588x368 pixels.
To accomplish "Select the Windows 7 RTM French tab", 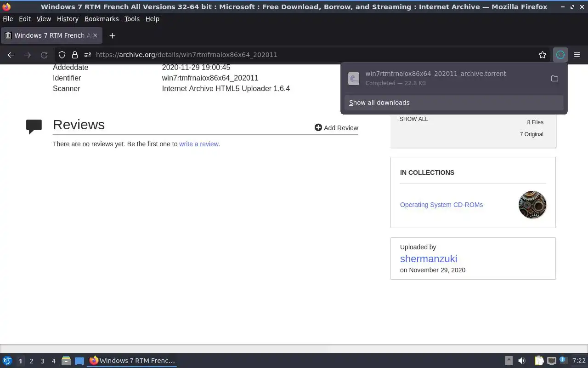I will tap(51, 35).
